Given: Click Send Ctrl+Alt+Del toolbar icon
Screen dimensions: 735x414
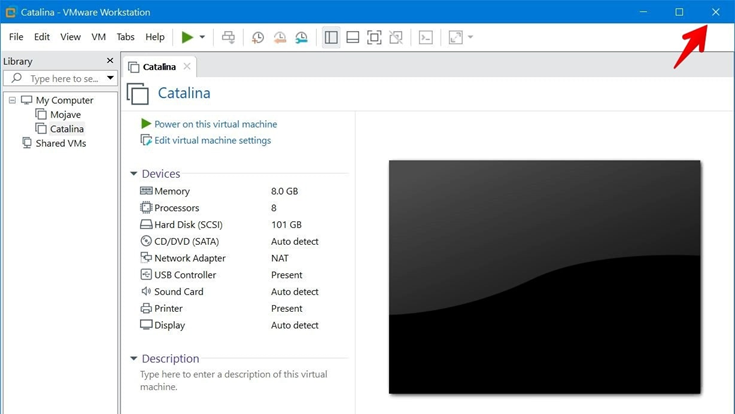Looking at the screenshot, I should tap(228, 37).
